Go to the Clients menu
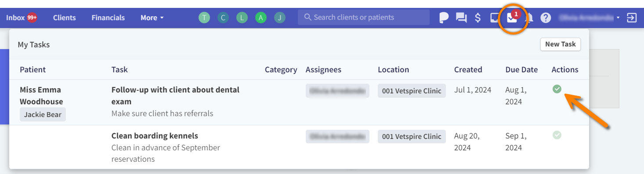Viewport: 644px width, 174px height. [x=65, y=18]
